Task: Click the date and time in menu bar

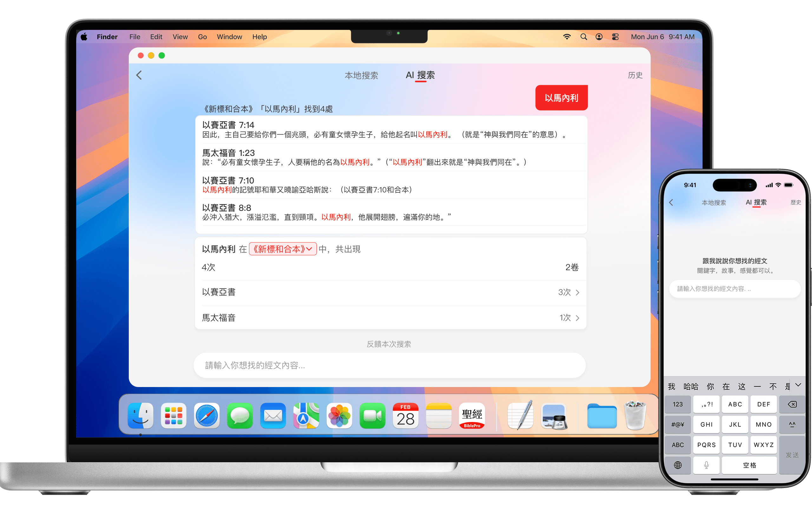Action: [663, 37]
